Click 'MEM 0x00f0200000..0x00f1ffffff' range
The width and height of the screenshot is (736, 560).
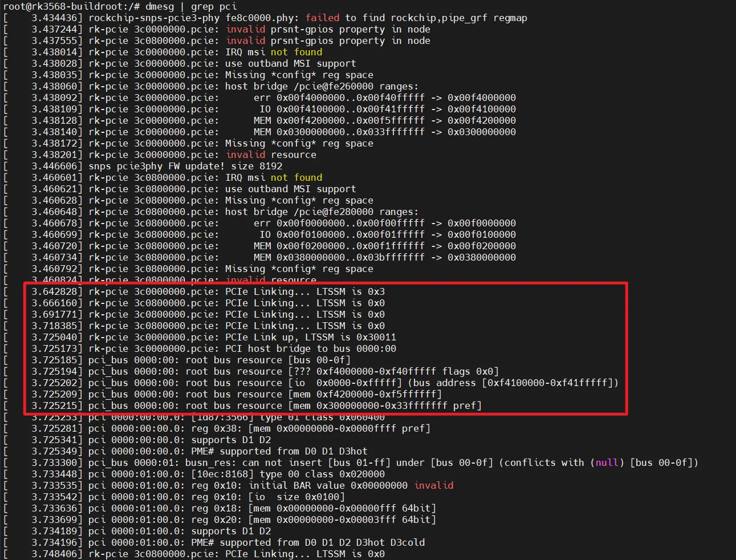pos(339,246)
